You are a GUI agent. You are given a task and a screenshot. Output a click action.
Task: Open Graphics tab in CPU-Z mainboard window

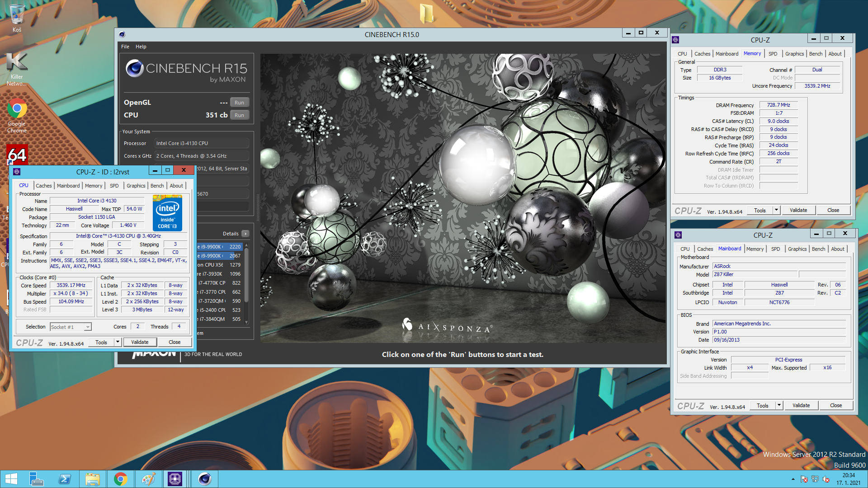[x=797, y=249]
